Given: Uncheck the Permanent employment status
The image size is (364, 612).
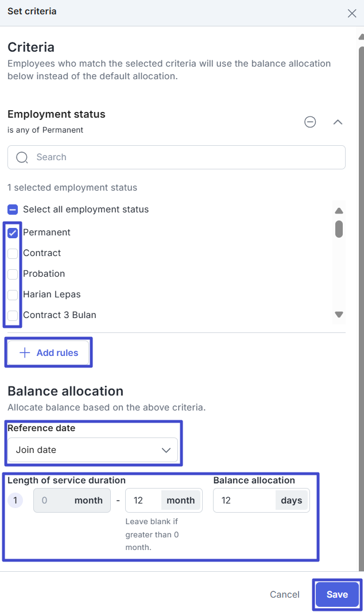Looking at the screenshot, I should tap(13, 233).
